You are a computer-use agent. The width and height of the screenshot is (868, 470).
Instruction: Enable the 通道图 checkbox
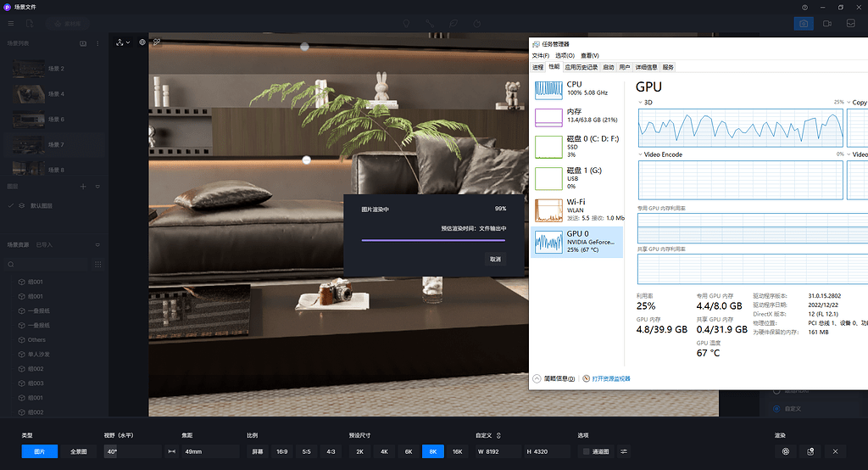click(x=586, y=451)
